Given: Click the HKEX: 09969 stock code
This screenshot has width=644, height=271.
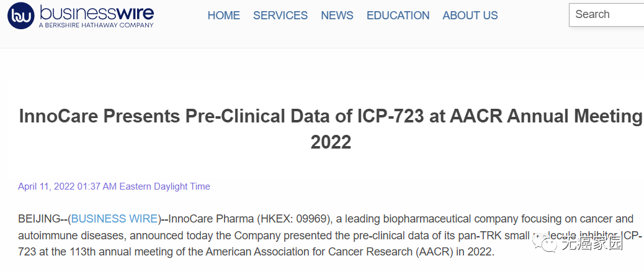Looking at the screenshot, I should 298,219.
